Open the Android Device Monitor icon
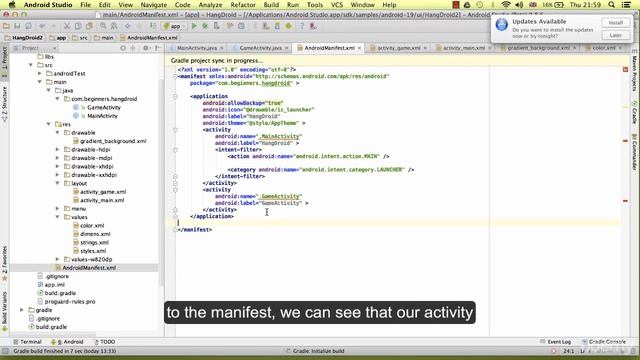This screenshot has width=640, height=360. (x=289, y=26)
